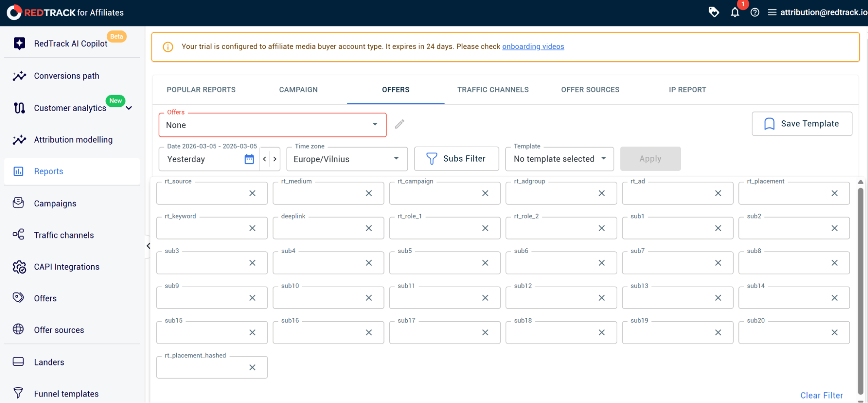Collapse the left sidebar with the arrow
The width and height of the screenshot is (868, 403).
(148, 246)
